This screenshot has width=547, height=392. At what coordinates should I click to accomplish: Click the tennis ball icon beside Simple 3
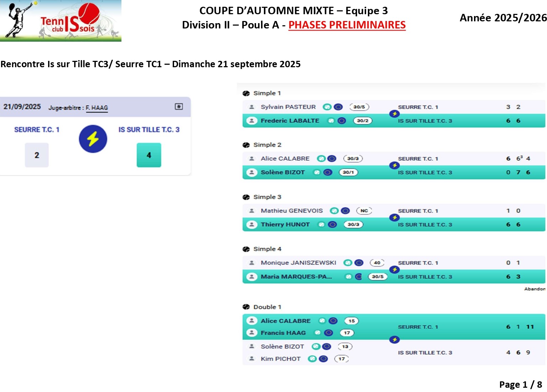(246, 197)
